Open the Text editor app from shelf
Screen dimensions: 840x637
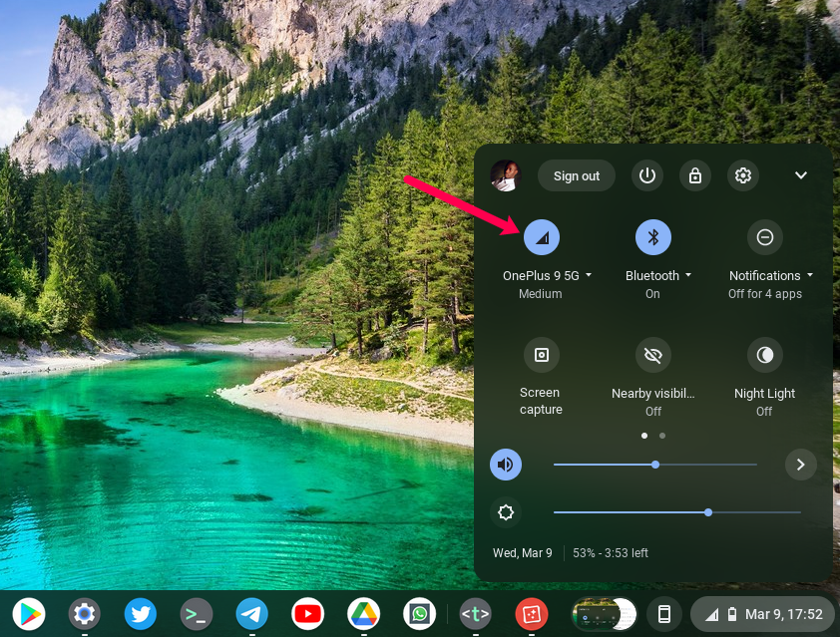click(x=475, y=614)
